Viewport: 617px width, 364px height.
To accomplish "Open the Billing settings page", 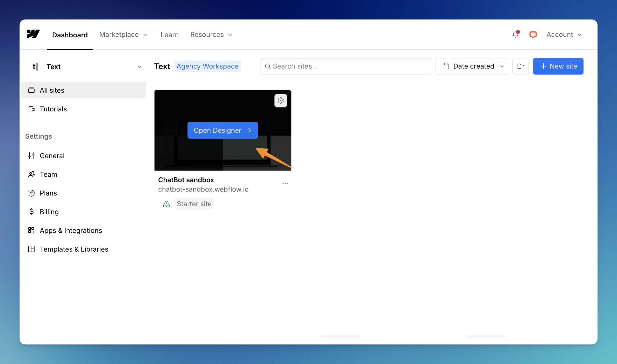I will click(49, 212).
